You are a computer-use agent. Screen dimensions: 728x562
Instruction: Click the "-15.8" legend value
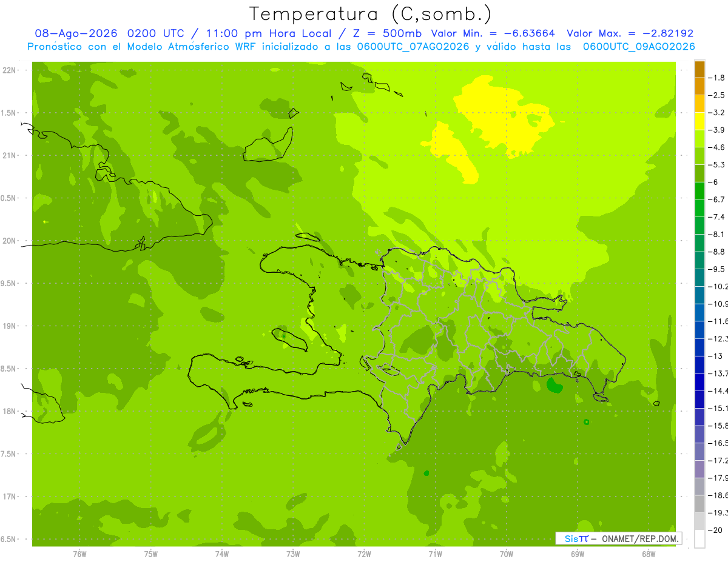click(719, 426)
